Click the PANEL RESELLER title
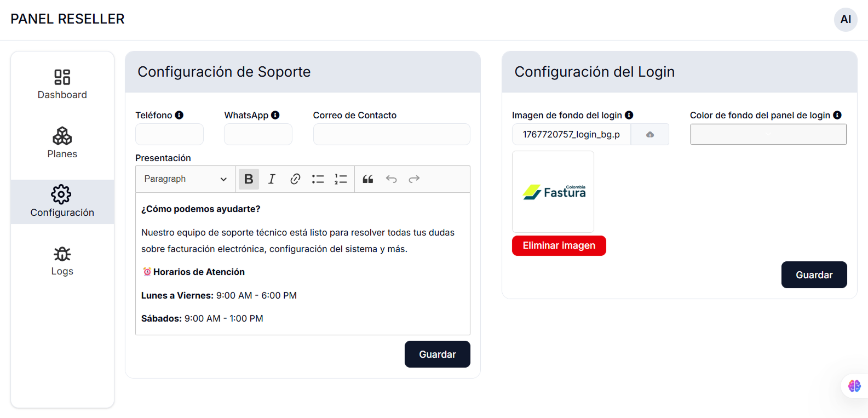 67,19
